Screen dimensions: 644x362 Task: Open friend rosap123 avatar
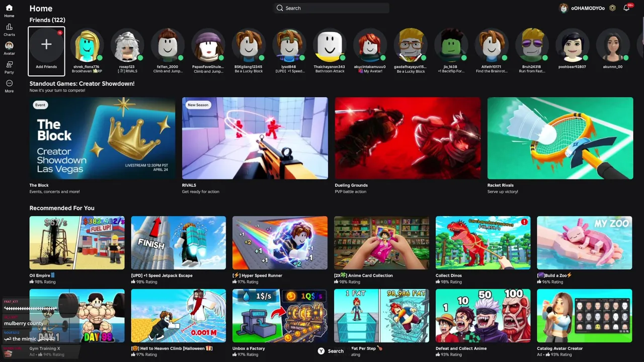pos(127,45)
